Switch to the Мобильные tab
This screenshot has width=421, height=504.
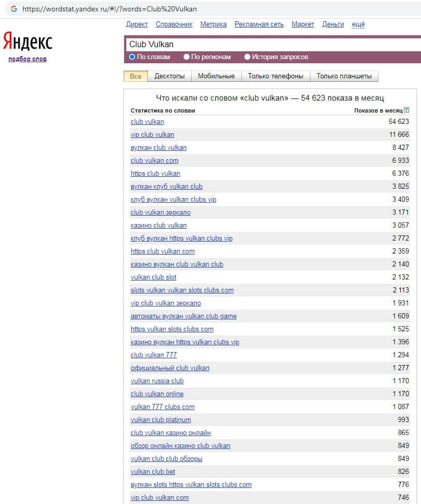tap(216, 76)
